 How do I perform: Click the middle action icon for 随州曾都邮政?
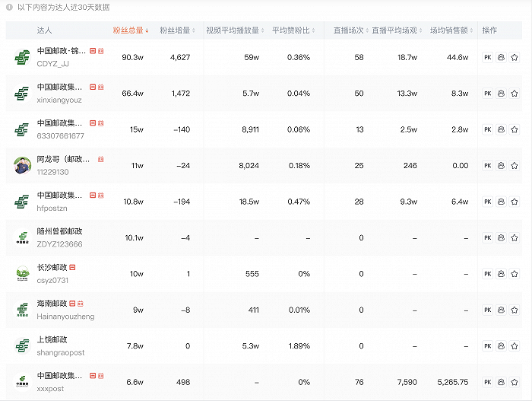501,238
